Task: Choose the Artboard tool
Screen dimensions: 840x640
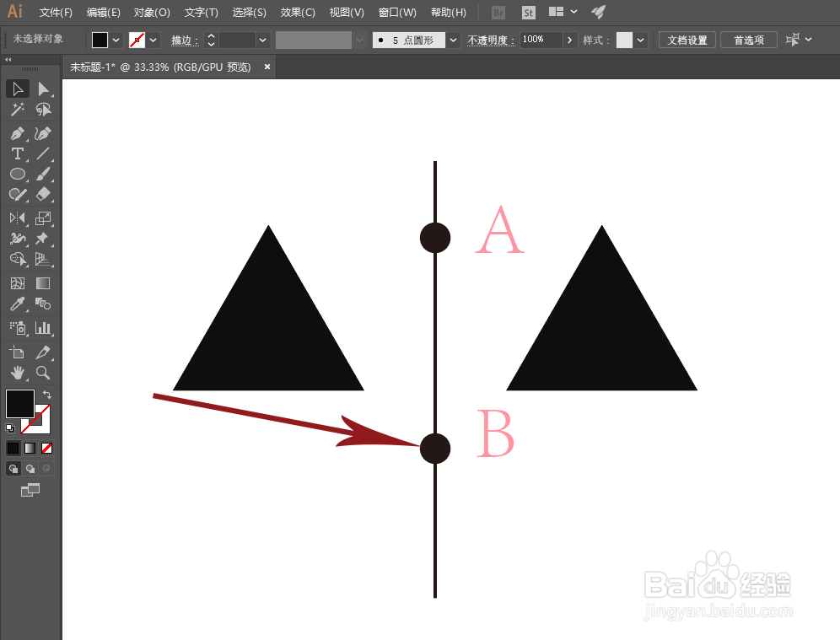Action: pos(18,352)
